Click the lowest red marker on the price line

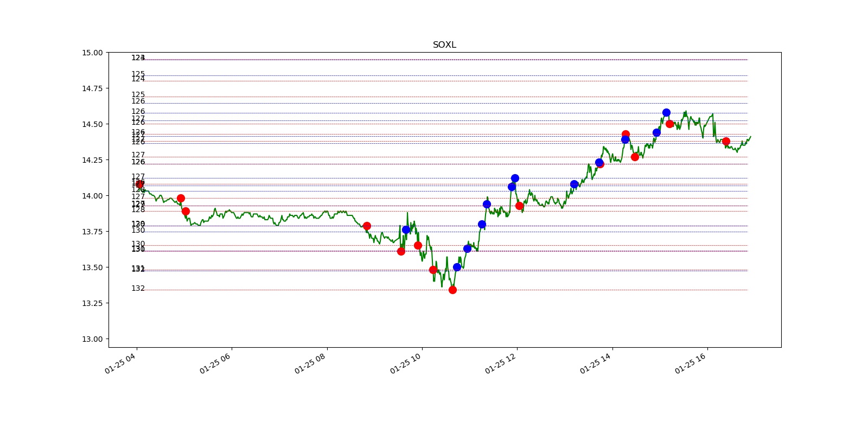[452, 290]
